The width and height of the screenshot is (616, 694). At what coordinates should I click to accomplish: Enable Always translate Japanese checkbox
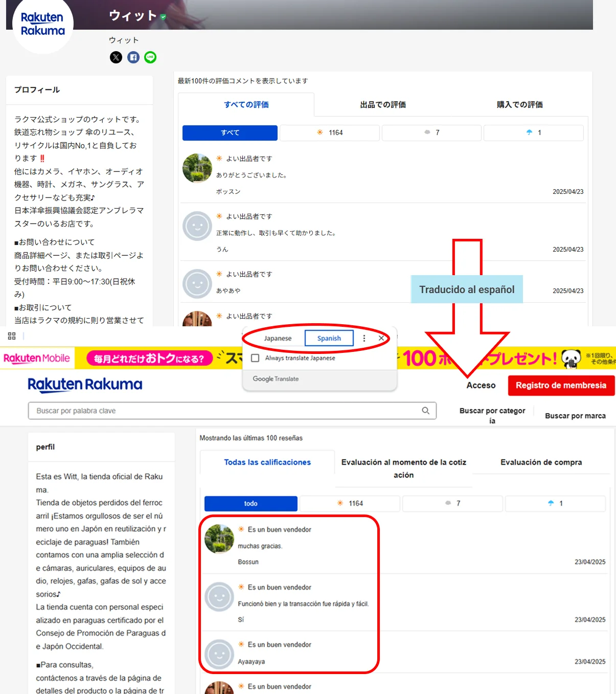click(x=255, y=358)
